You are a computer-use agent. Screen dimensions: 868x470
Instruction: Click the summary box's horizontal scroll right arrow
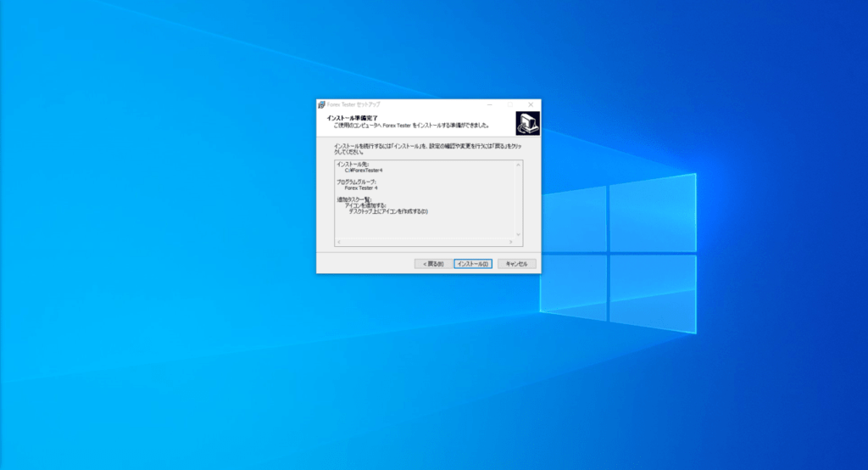511,242
